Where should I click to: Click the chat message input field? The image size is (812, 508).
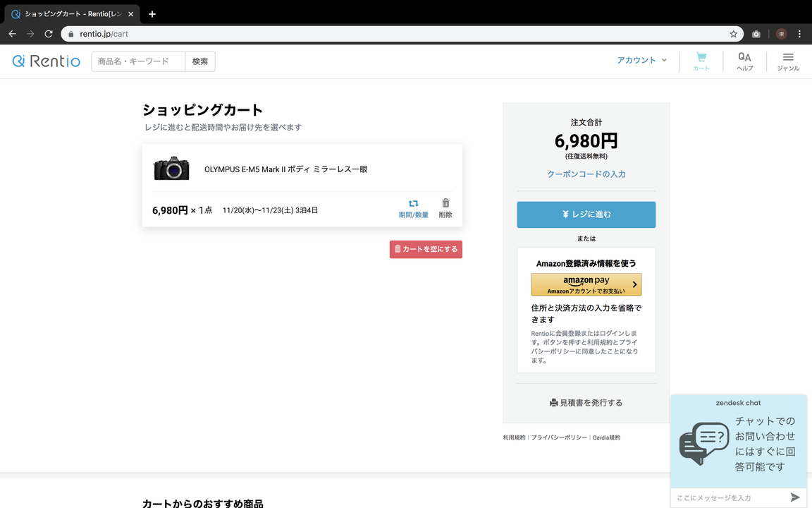729,497
